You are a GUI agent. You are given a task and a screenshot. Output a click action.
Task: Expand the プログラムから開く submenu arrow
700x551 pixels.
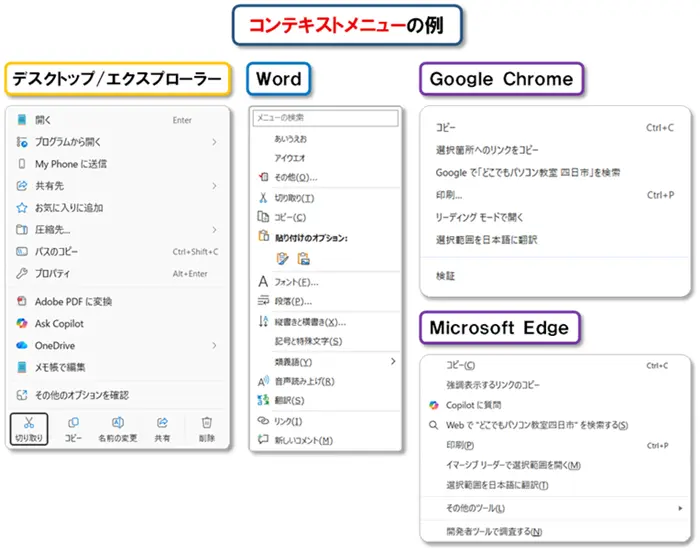214,142
